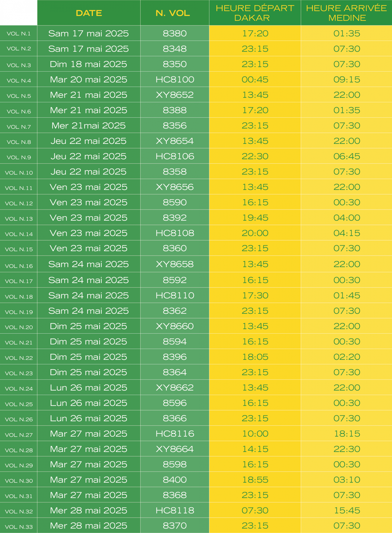Click arrival time 06:45

tap(347, 156)
